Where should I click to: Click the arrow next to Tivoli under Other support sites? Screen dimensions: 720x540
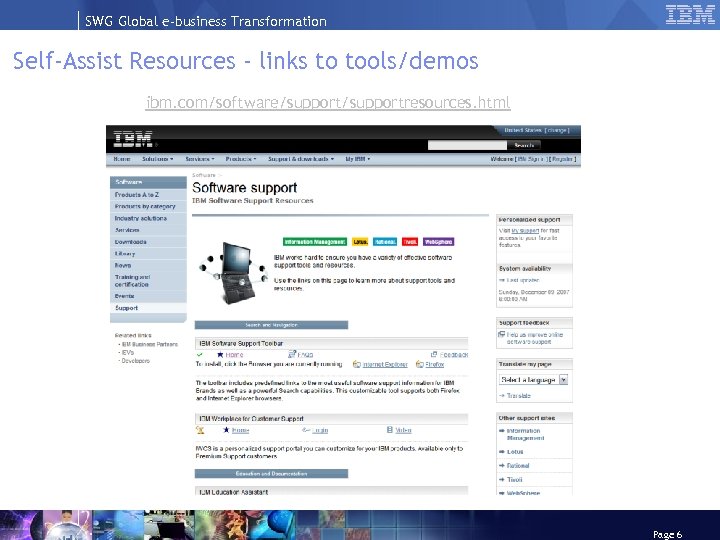coord(501,479)
